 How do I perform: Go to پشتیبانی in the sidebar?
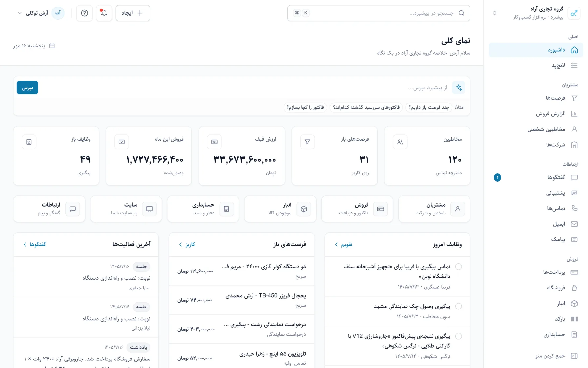click(x=536, y=193)
